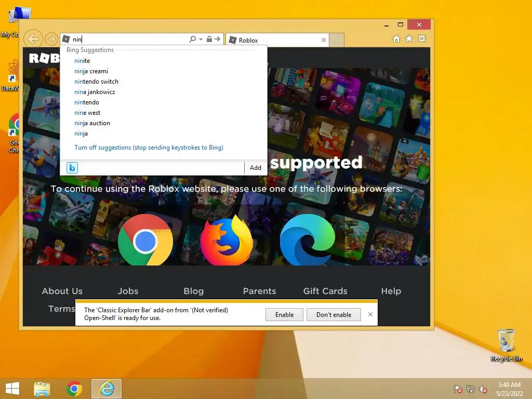Select the 'ninja creami' suggestion
The height and width of the screenshot is (399, 532).
tap(91, 71)
